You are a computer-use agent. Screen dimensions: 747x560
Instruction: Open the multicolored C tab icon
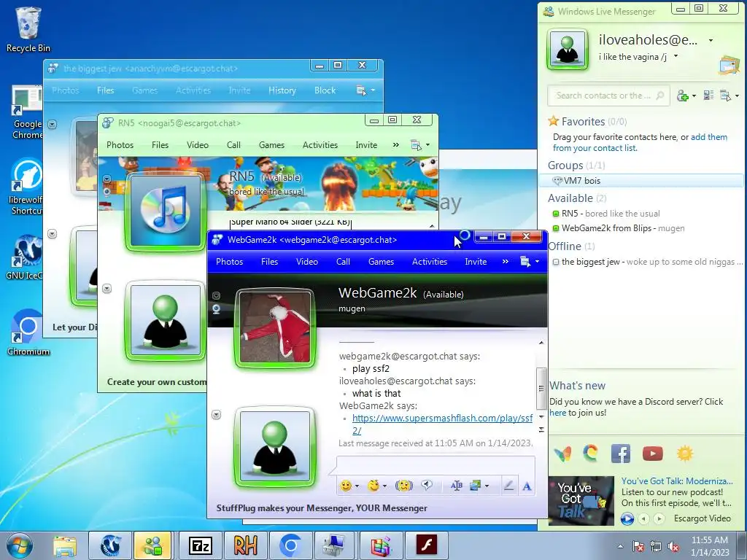click(591, 453)
